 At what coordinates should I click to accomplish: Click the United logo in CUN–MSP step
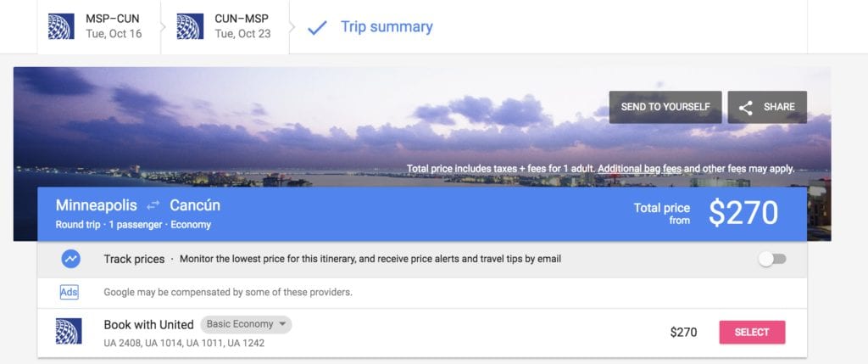(190, 26)
